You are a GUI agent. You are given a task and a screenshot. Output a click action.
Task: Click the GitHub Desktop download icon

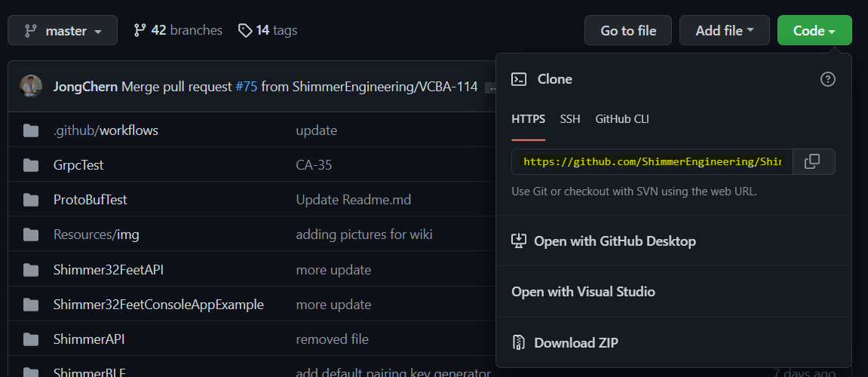pyautogui.click(x=519, y=241)
